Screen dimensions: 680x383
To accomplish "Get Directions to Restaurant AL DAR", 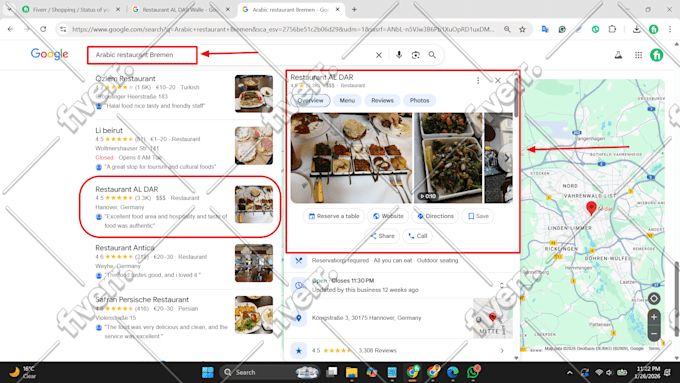I will pos(435,216).
